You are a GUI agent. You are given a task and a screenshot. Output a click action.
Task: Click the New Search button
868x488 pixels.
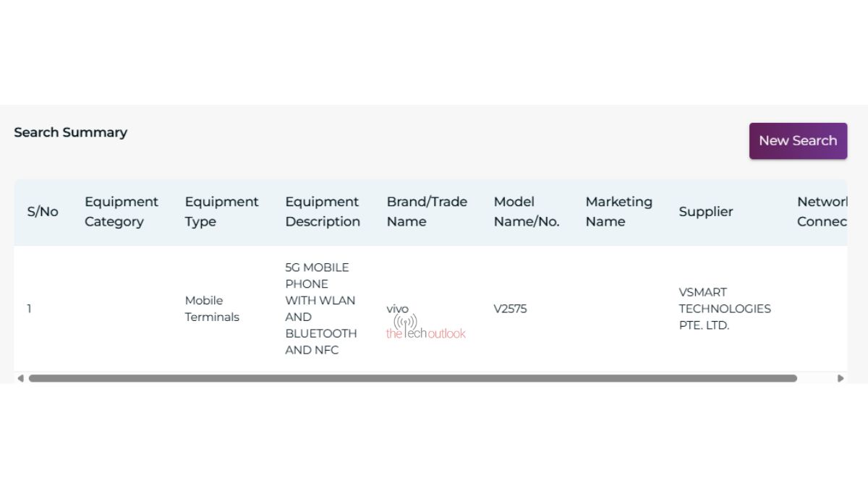(x=798, y=141)
